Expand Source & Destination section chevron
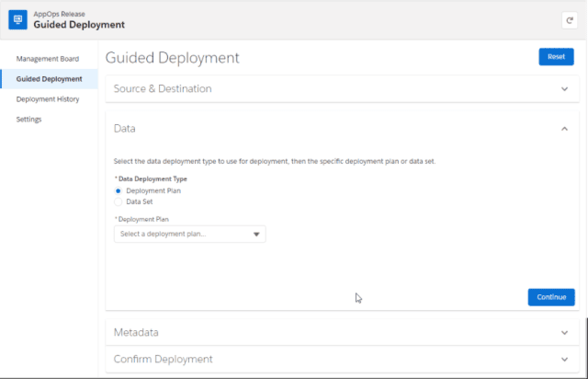The width and height of the screenshot is (588, 379). pyautogui.click(x=564, y=89)
